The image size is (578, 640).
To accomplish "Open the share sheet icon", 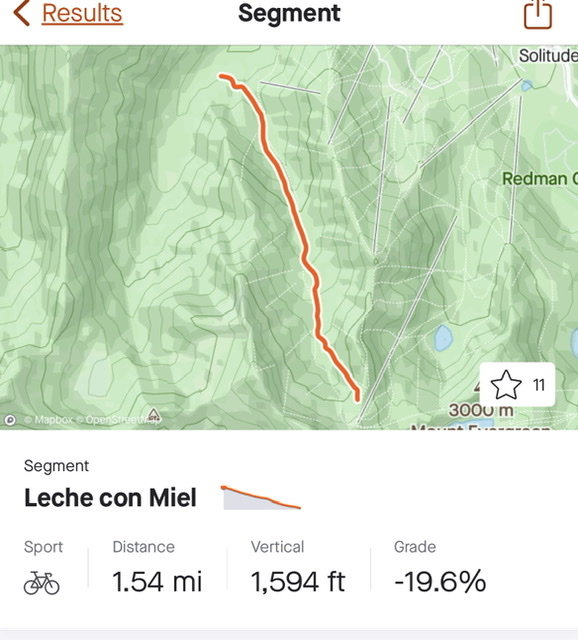I will coord(538,15).
